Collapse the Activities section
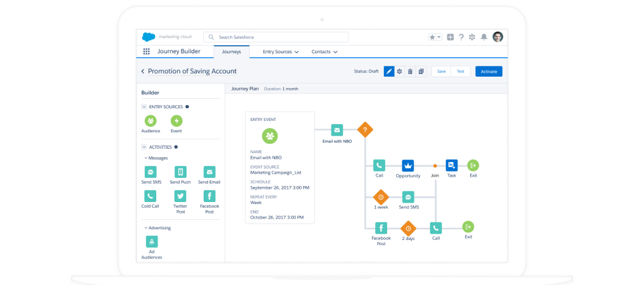Viewport: 644px width, 285px height. coord(144,147)
